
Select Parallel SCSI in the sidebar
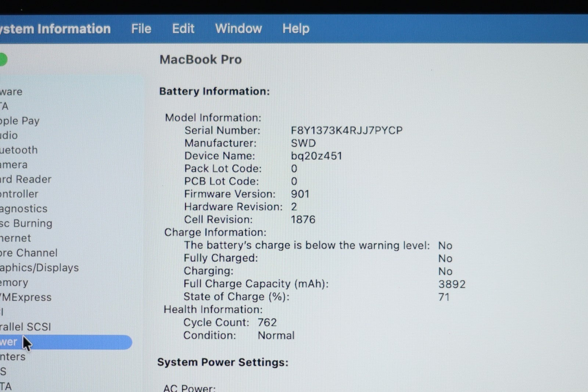click(x=25, y=327)
